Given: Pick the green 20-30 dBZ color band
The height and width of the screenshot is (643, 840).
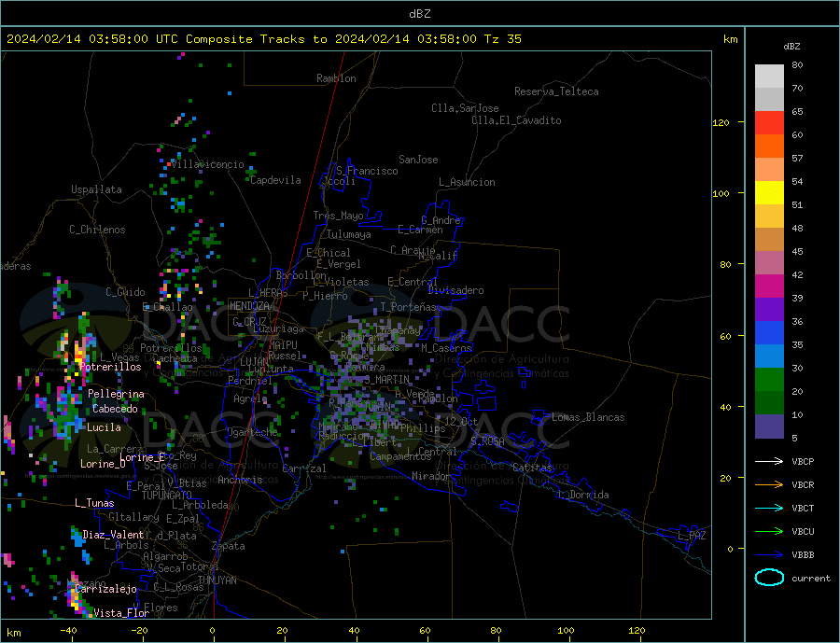Looking at the screenshot, I should (769, 380).
